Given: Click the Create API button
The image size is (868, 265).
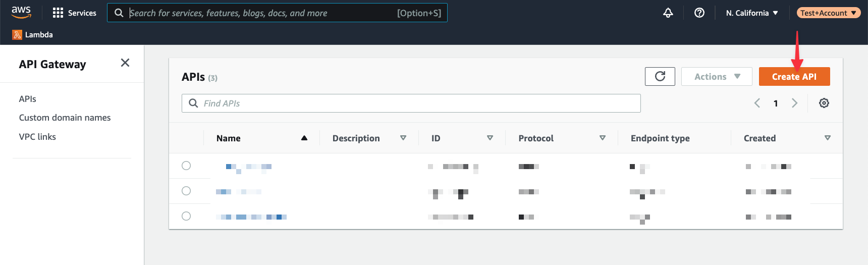Looking at the screenshot, I should pyautogui.click(x=794, y=76).
